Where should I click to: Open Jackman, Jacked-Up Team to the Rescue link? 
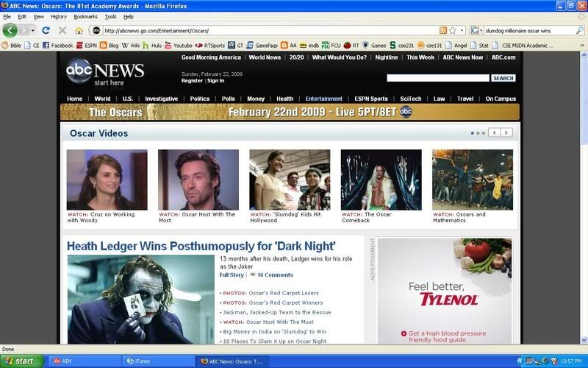click(277, 312)
